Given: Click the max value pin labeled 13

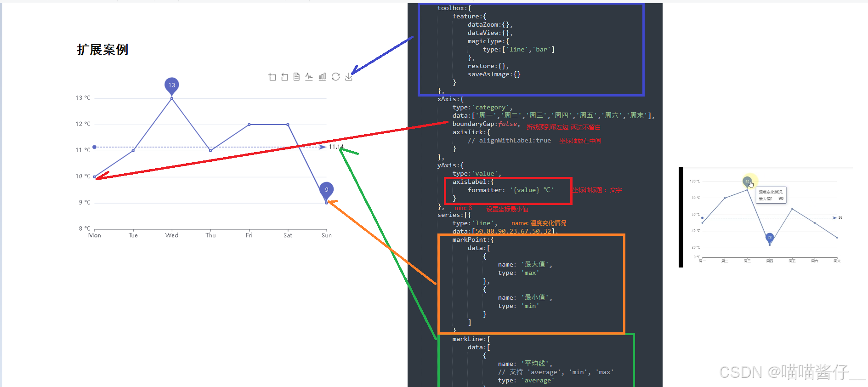Looking at the screenshot, I should tap(172, 85).
